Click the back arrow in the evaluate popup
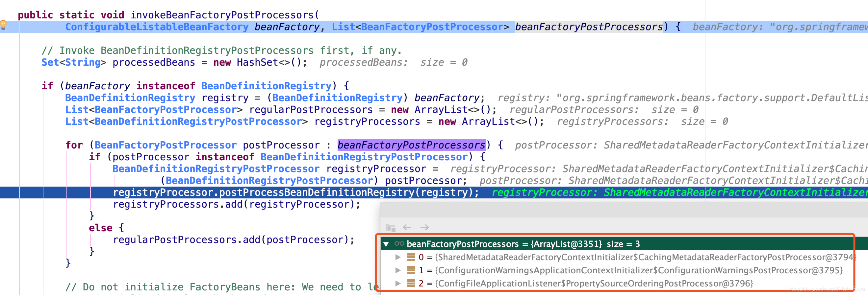Viewport: 868px width, 295px height. pyautogui.click(x=407, y=227)
